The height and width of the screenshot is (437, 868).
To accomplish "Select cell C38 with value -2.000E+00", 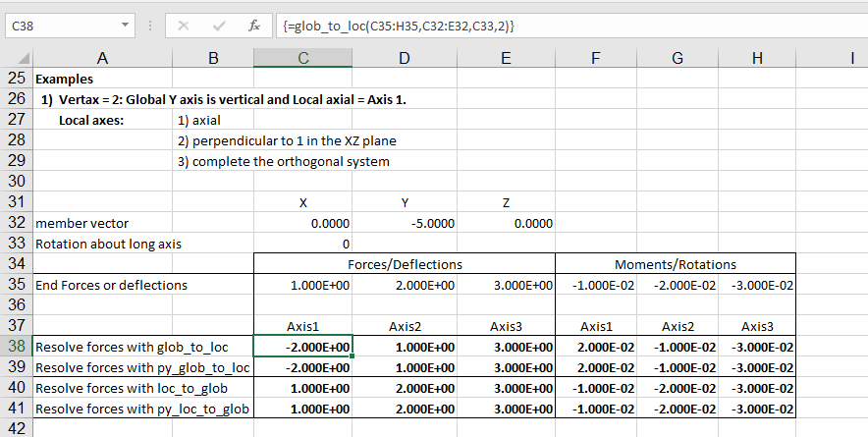I will pos(302,346).
